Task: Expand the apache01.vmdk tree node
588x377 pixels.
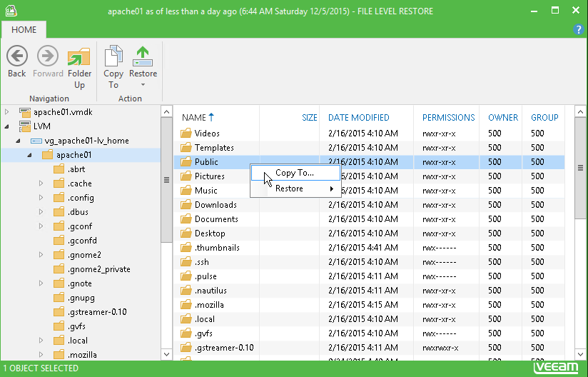Action: pyautogui.click(x=6, y=112)
